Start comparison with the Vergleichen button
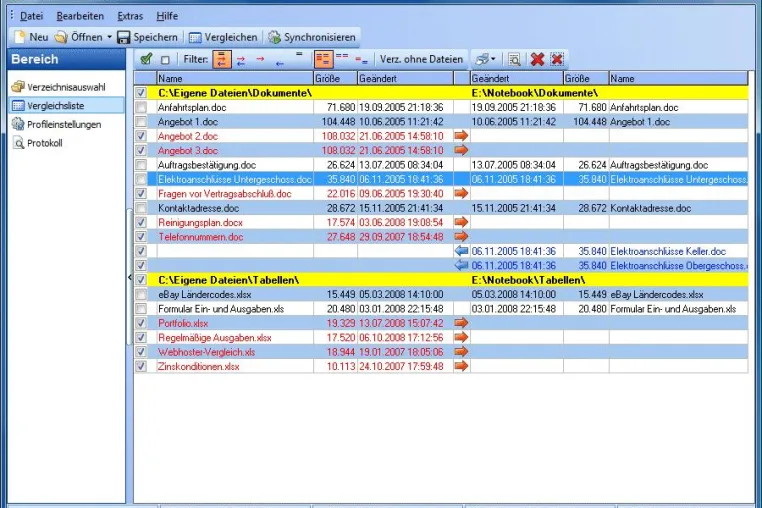Screen dimensions: 762x508 click(223, 37)
